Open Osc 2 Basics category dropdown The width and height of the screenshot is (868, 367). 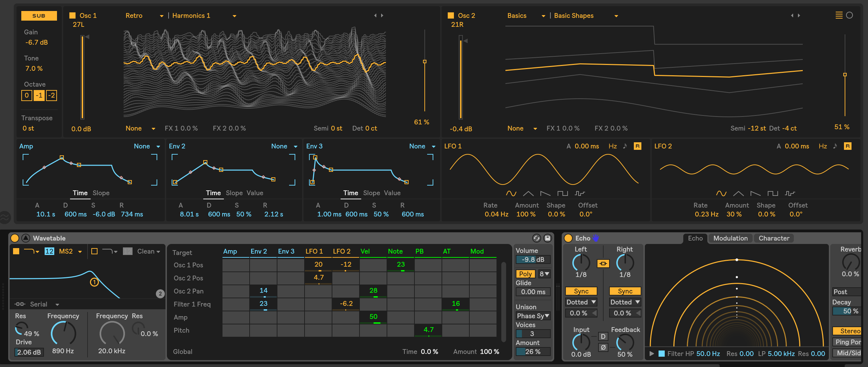526,16
